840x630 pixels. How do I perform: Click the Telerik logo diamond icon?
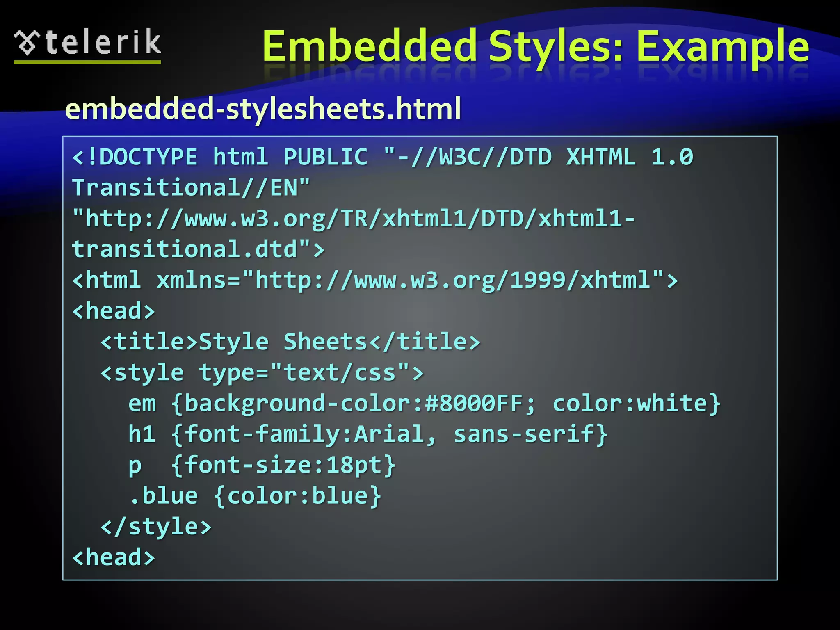coord(27,43)
